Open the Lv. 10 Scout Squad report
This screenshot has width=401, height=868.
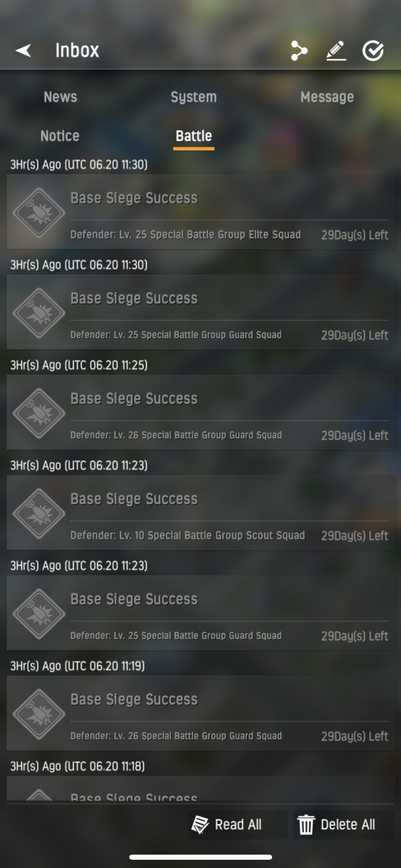pos(201,513)
